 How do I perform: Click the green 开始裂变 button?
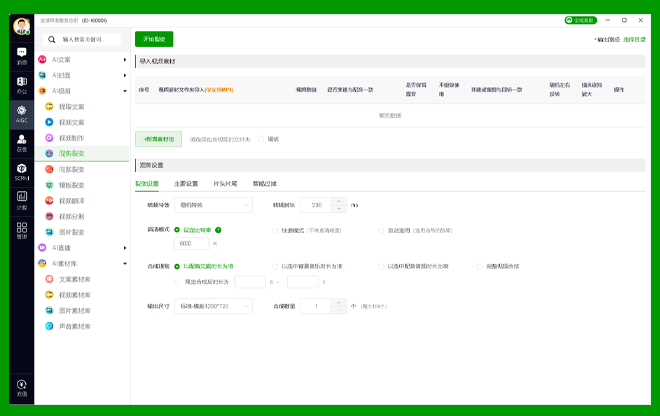tap(154, 39)
